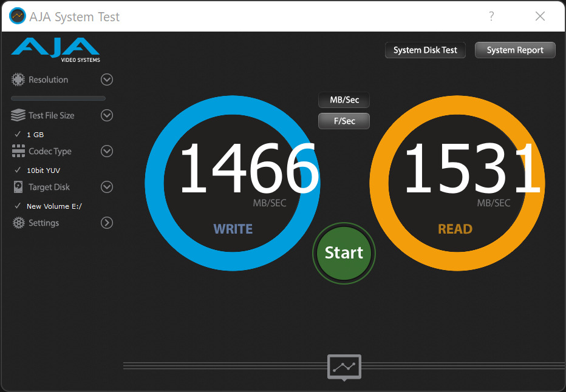Click the Settings gear icon
The width and height of the screenshot is (566, 392).
pos(18,223)
